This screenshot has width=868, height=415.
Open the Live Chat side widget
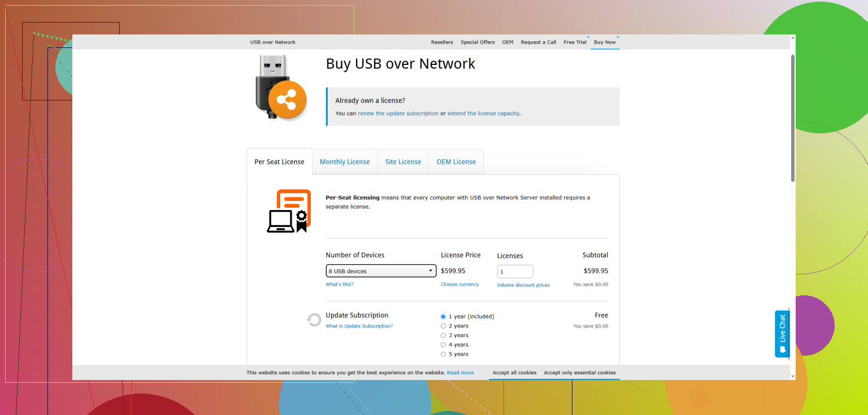pos(782,334)
